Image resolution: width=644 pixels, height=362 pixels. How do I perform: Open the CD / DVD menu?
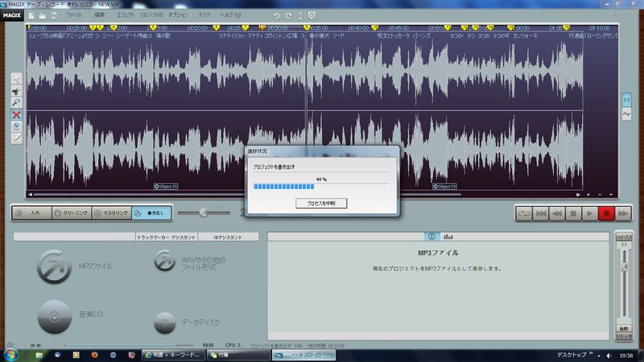152,14
